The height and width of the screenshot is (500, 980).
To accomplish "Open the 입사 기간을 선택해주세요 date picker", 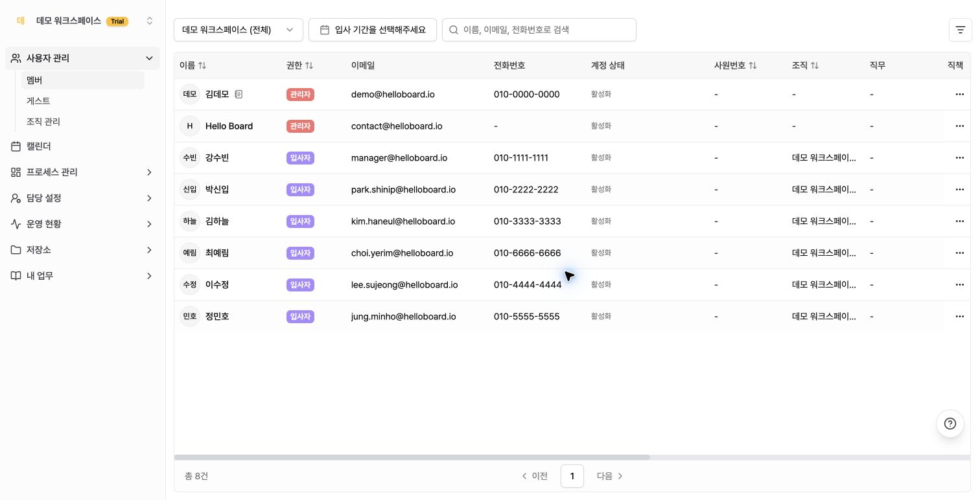I will pyautogui.click(x=373, y=30).
